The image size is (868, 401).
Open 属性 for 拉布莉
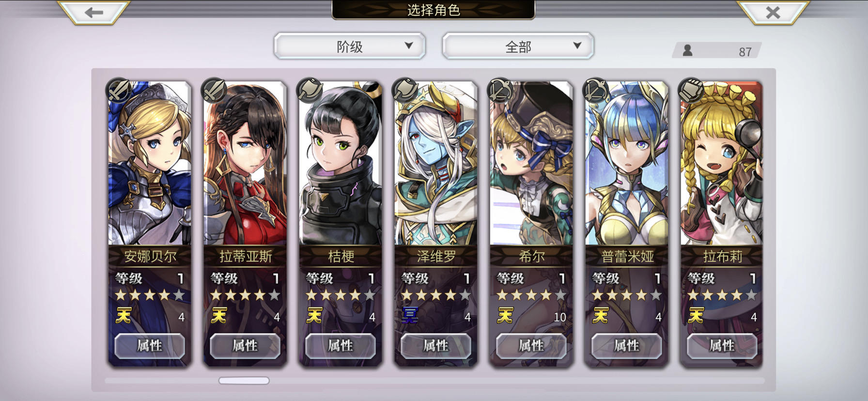722,346
